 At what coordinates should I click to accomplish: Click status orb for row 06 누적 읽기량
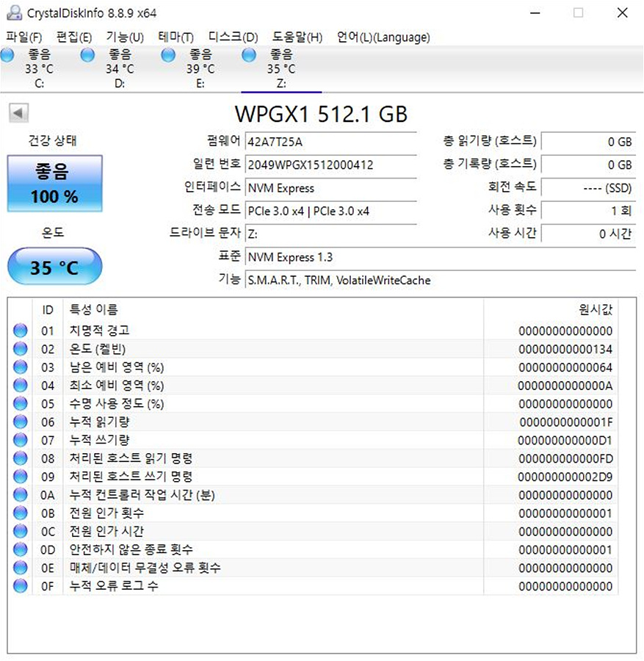(x=21, y=422)
